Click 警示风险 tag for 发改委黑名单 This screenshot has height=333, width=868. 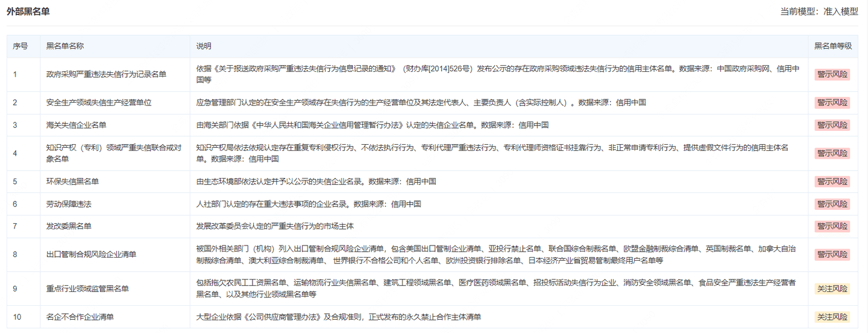(x=832, y=226)
